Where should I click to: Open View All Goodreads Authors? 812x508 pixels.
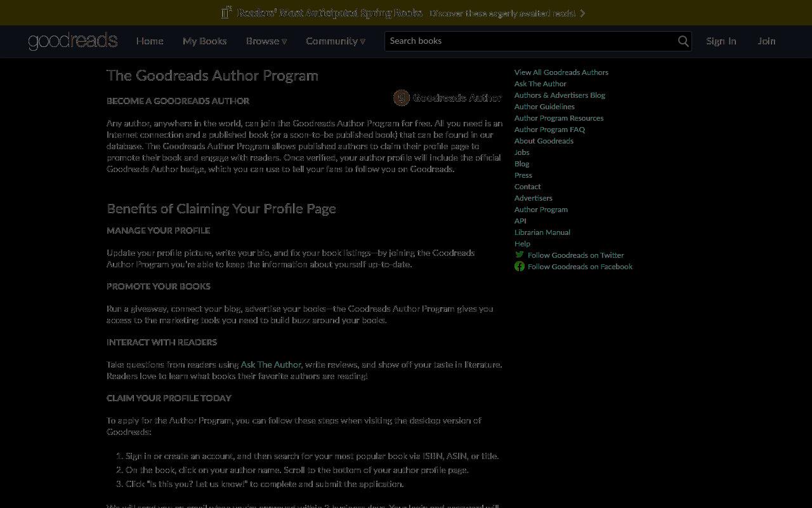pyautogui.click(x=561, y=72)
